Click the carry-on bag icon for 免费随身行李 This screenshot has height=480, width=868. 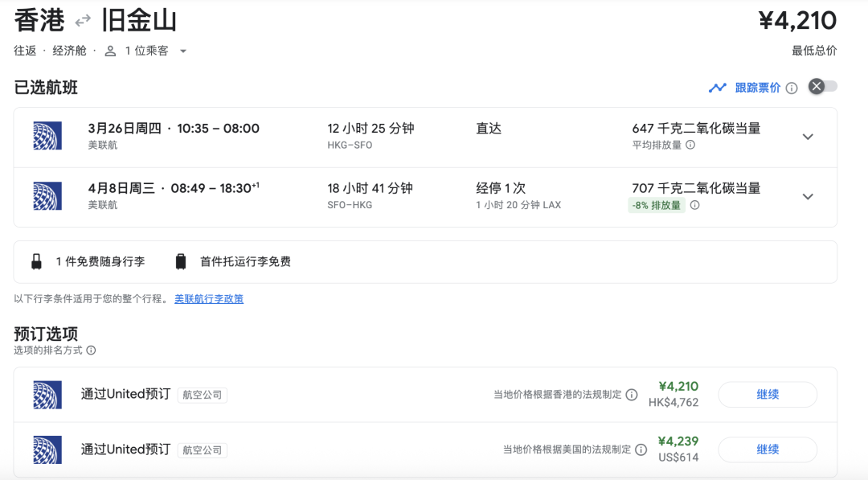[36, 261]
